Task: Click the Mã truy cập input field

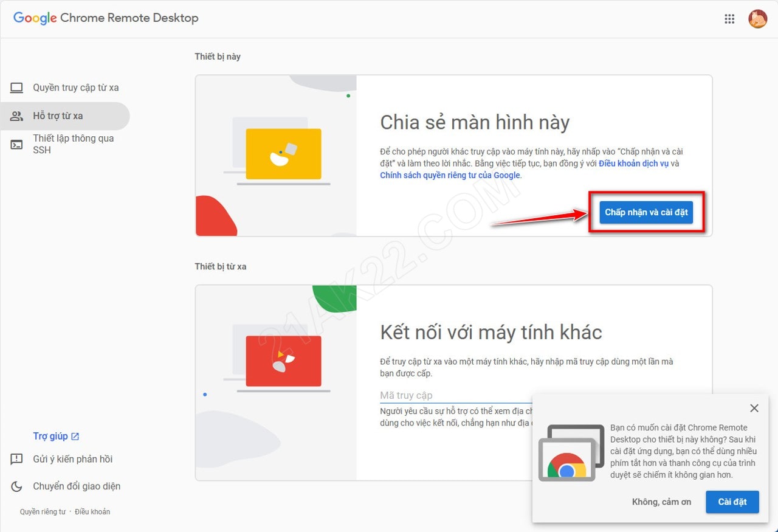Action: [456, 395]
